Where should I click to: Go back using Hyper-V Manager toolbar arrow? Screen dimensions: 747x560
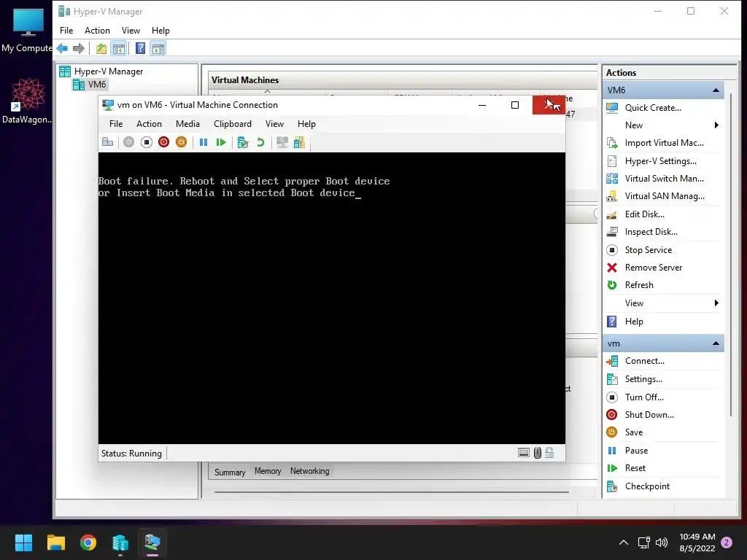(x=62, y=48)
